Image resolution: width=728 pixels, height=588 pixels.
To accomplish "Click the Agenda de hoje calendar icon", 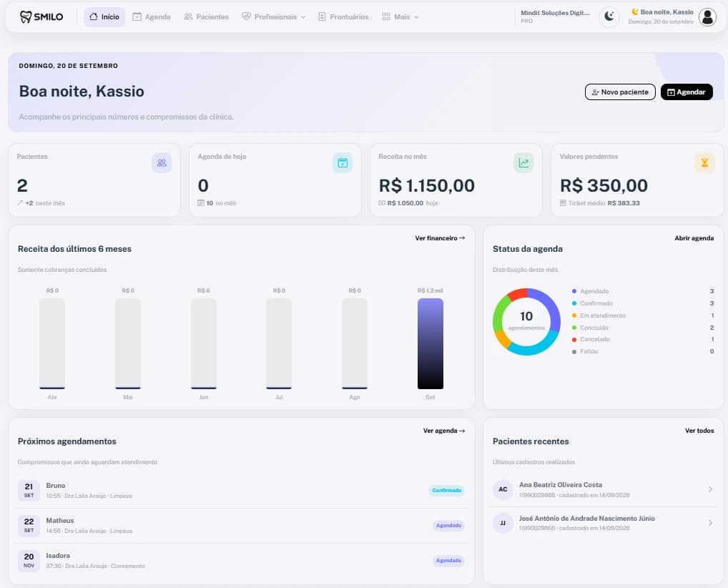I will 343,163.
